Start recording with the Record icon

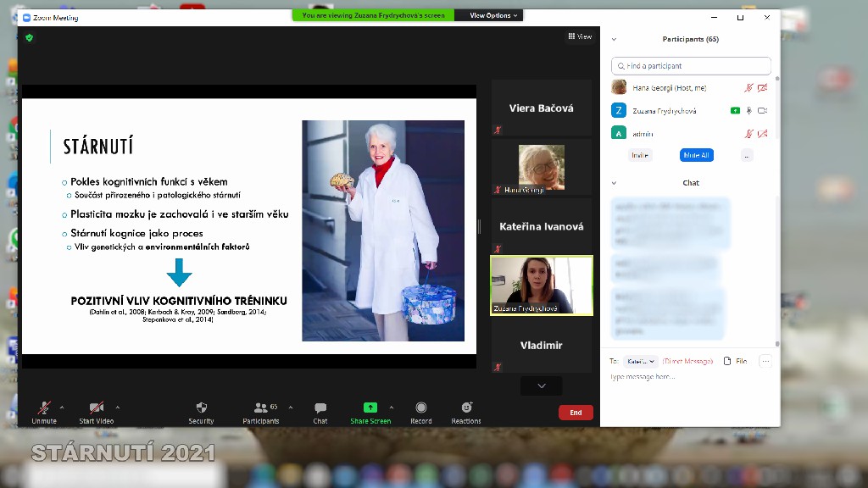point(421,408)
